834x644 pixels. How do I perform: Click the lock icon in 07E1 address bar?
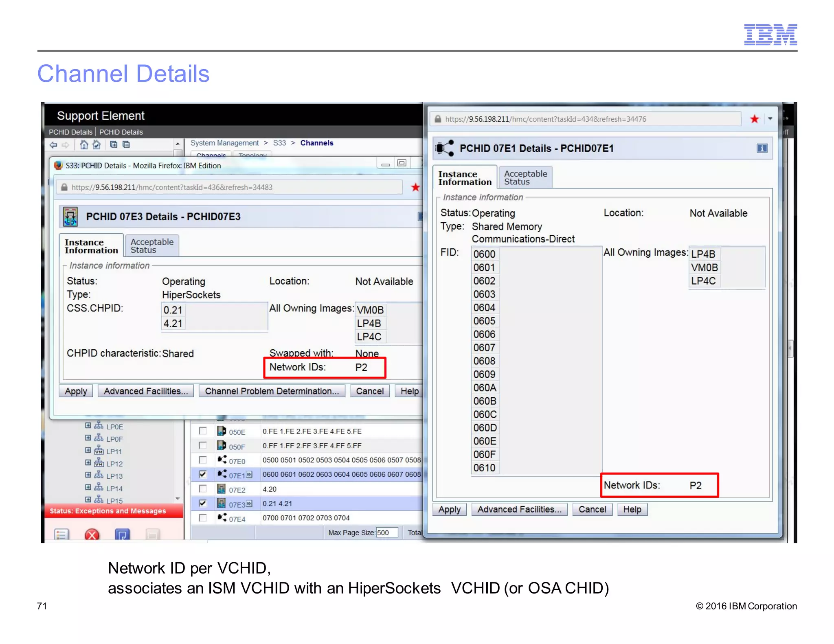point(438,119)
